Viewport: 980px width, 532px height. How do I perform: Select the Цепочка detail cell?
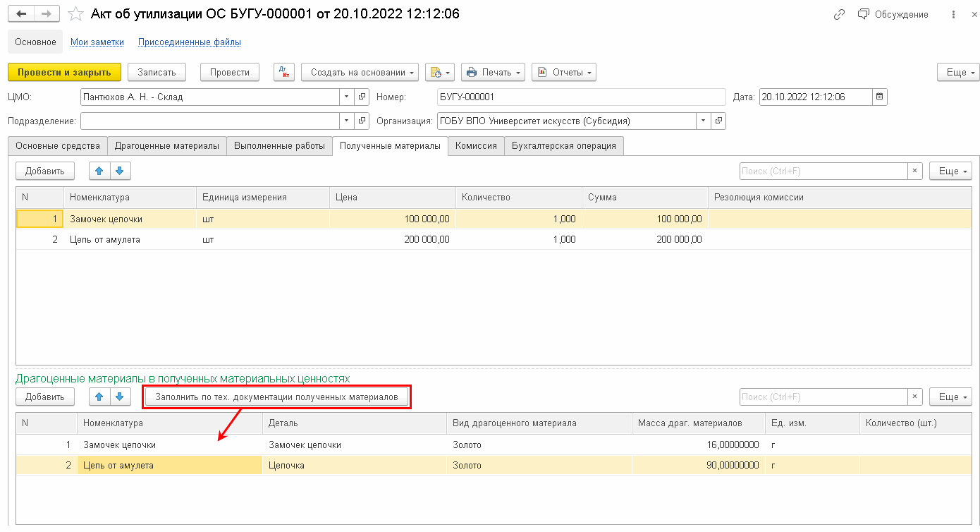coord(355,466)
